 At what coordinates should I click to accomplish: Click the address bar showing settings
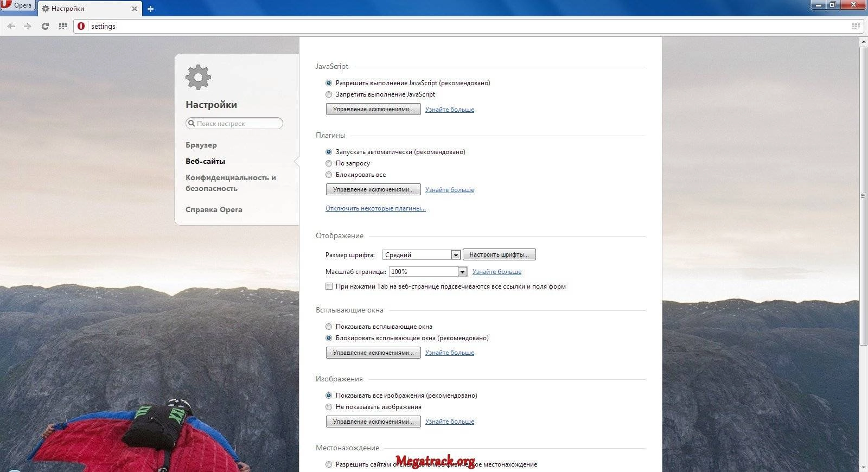[x=468, y=26]
